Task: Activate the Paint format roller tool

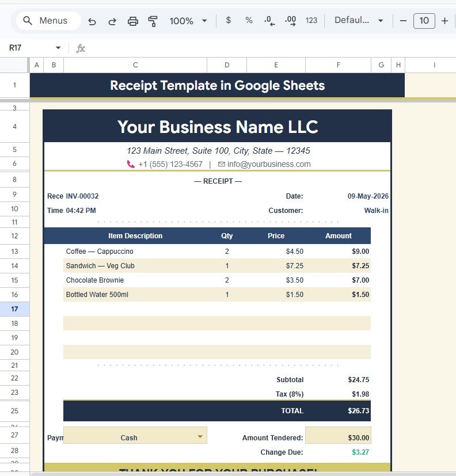Action: [153, 21]
